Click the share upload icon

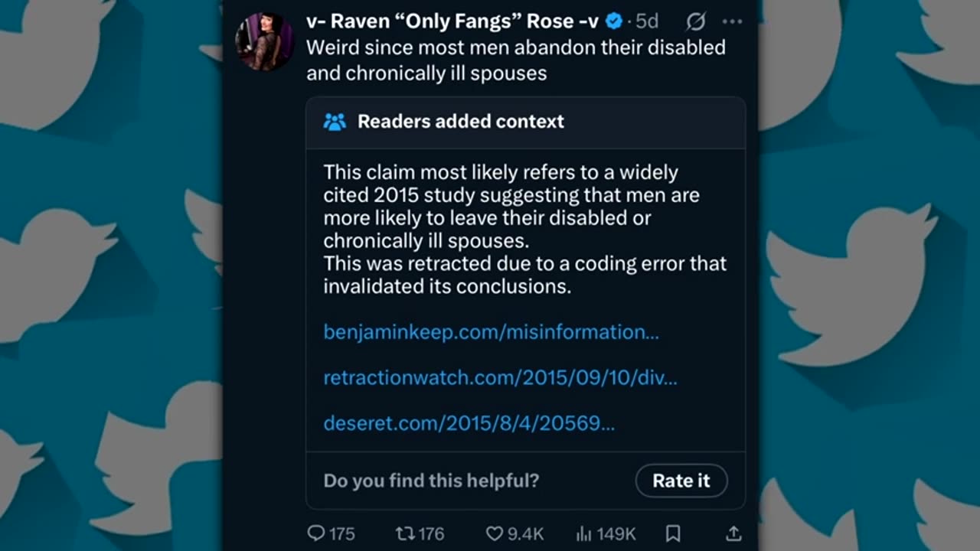(733, 533)
